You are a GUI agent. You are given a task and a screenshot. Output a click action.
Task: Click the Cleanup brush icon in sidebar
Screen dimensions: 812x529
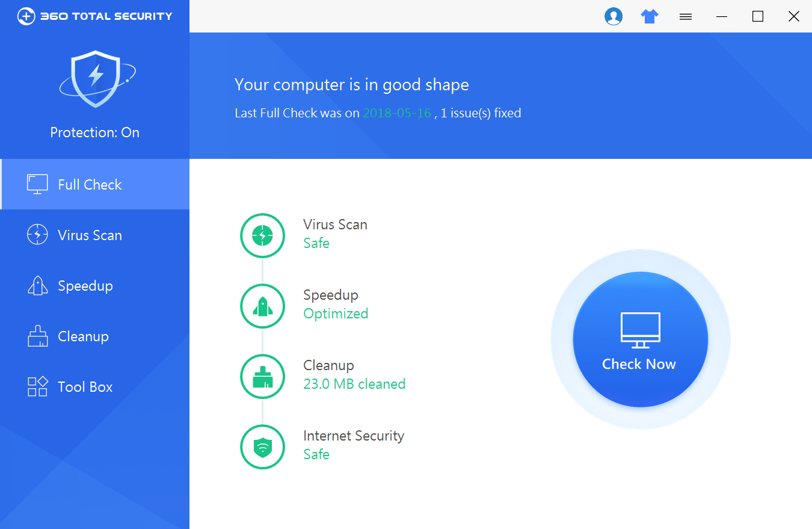[37, 336]
